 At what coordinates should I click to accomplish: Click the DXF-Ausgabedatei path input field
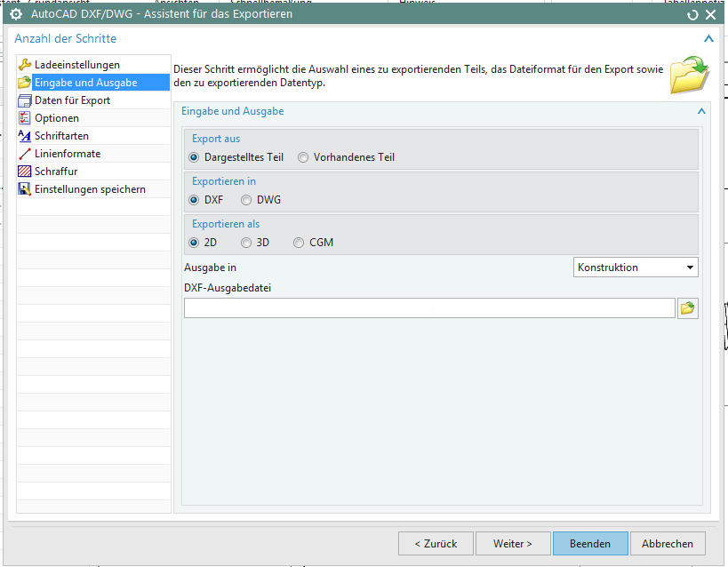coord(429,308)
